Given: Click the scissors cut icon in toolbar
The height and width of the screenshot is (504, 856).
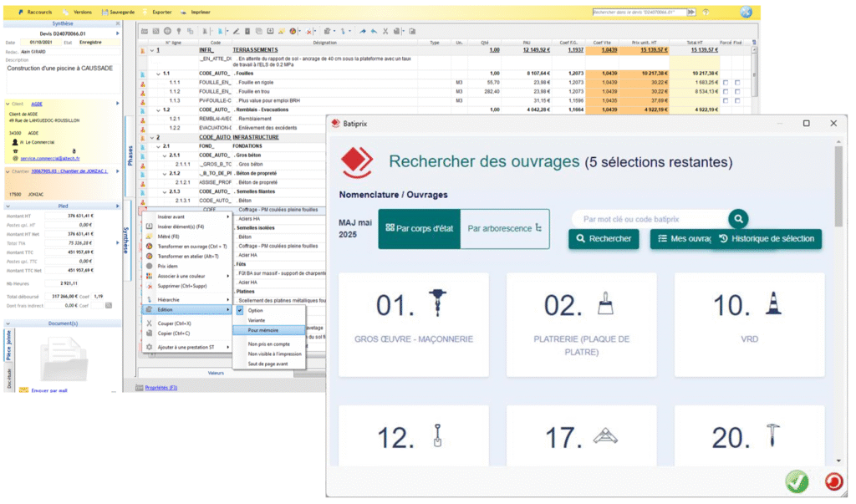Looking at the screenshot, I should click(x=385, y=31).
